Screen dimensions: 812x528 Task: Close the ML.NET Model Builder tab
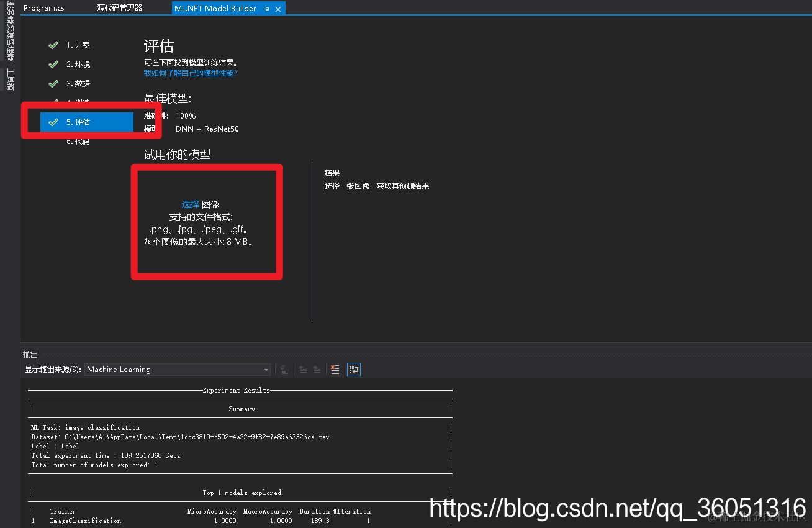[x=277, y=8]
